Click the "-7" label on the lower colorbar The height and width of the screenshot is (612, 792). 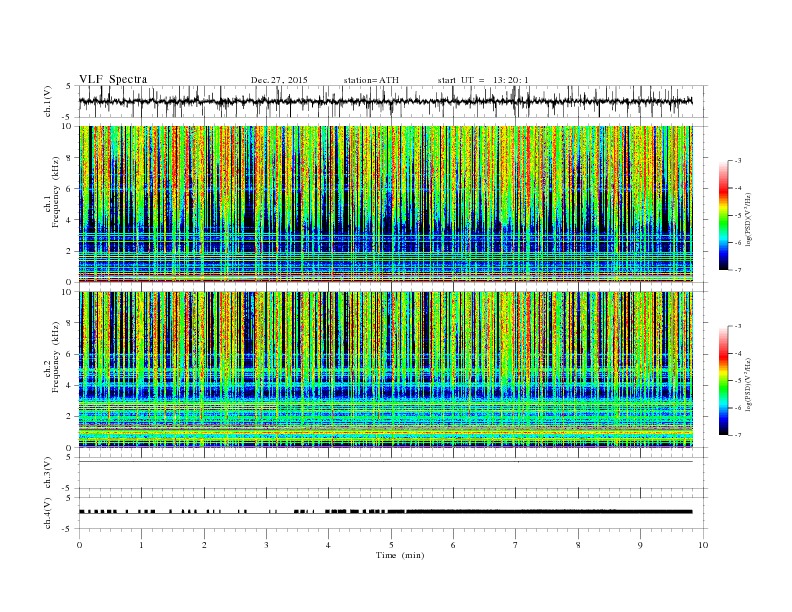coord(738,435)
